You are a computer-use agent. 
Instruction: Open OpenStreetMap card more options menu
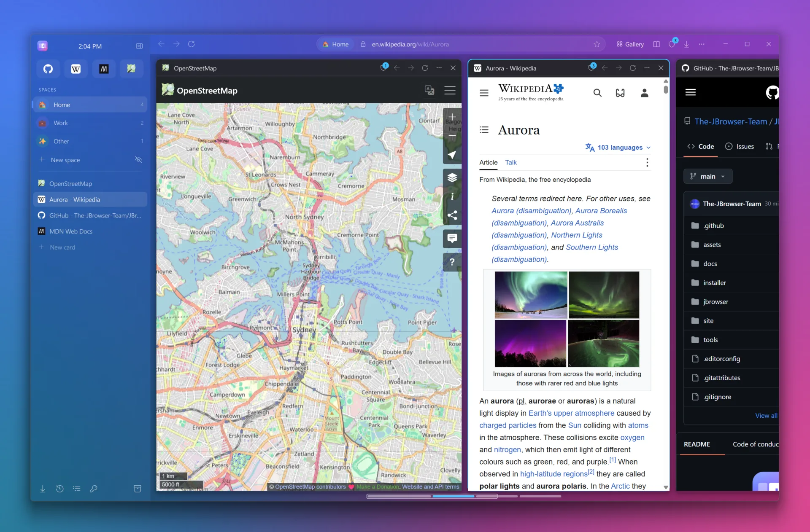439,68
